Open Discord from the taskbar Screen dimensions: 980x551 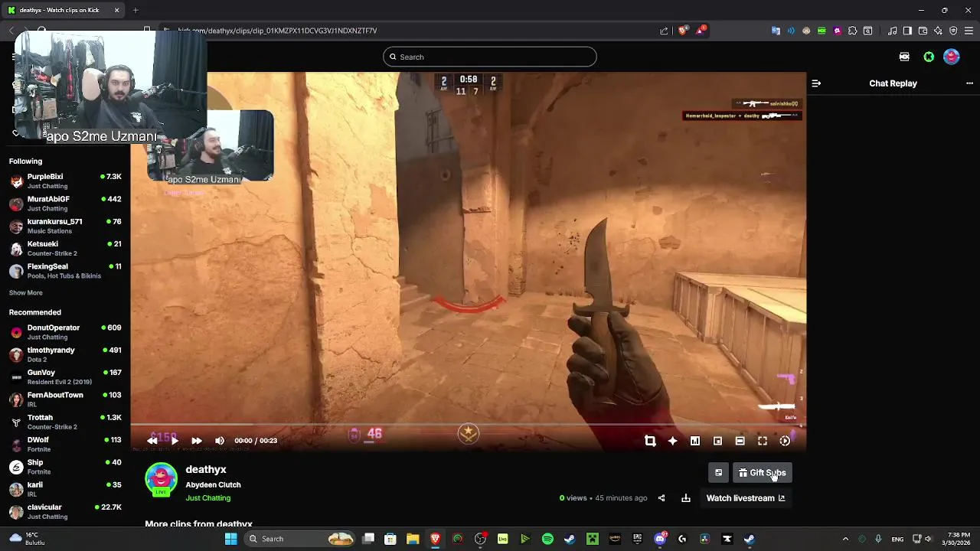(660, 539)
